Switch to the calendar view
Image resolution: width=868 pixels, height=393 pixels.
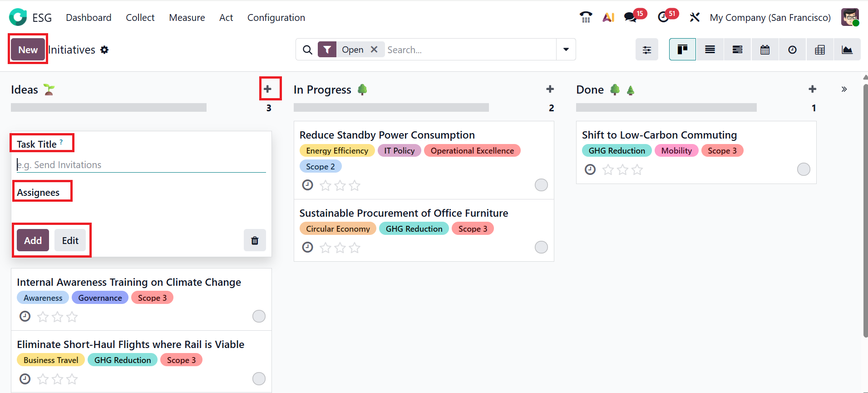coord(765,50)
